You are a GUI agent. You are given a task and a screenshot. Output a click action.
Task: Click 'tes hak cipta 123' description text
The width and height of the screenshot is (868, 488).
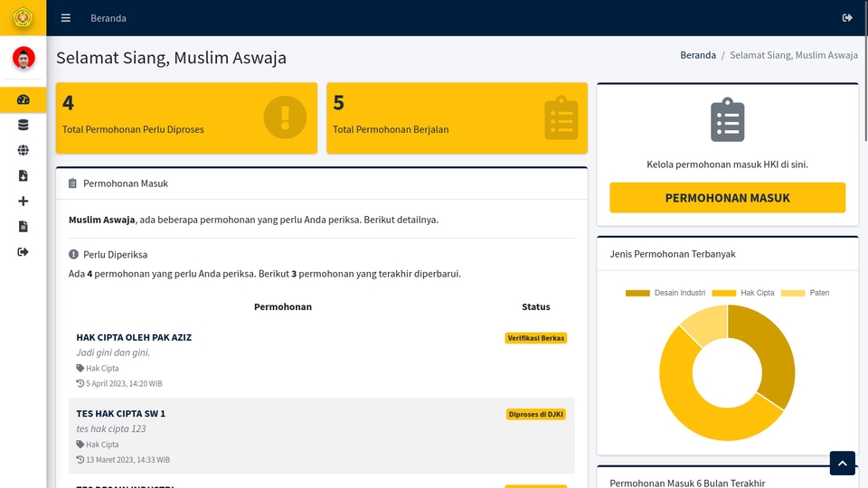(111, 428)
